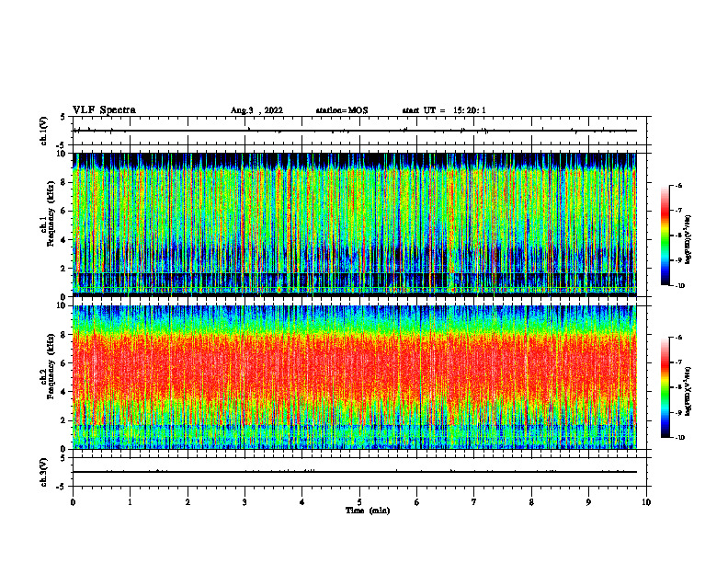Click the ch.3 voltage waveform trace

354,472
